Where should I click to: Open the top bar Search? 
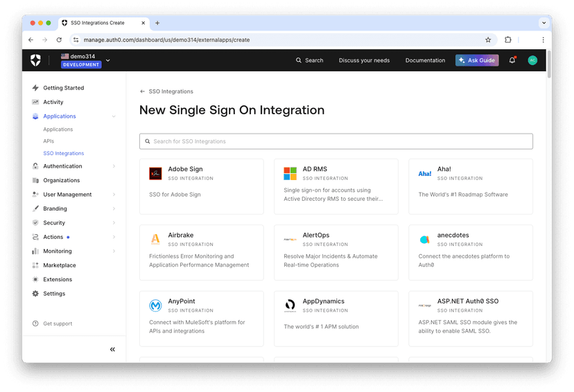click(309, 60)
